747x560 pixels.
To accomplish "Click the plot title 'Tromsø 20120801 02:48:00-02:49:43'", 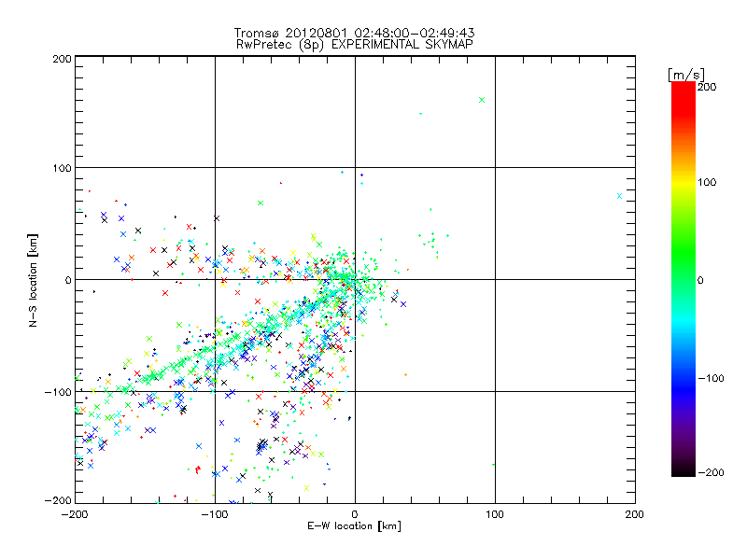I will coord(354,33).
